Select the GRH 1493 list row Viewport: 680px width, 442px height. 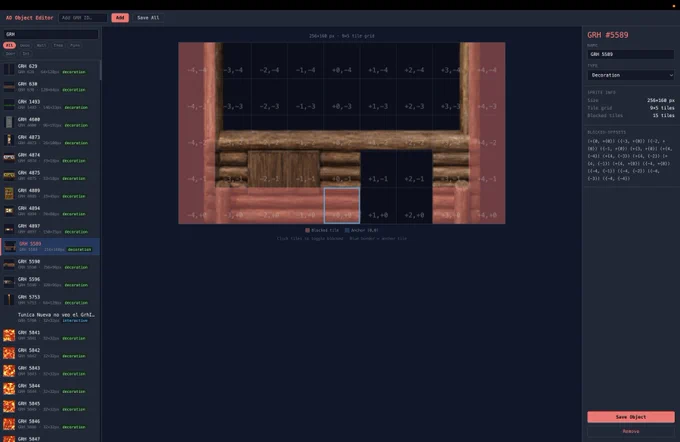coord(50,105)
